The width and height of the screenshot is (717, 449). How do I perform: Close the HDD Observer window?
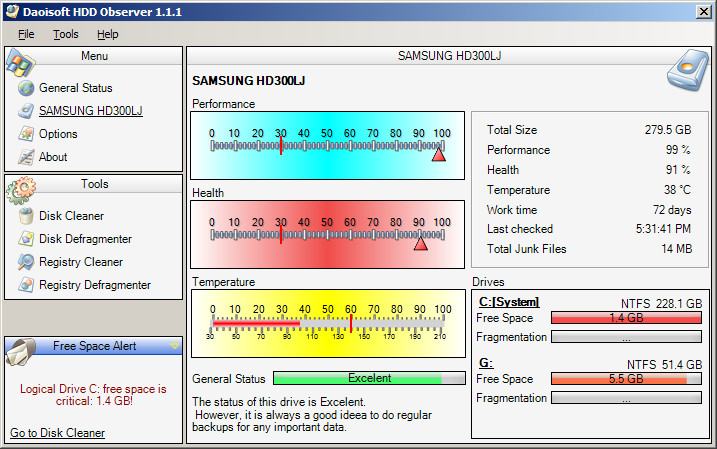coord(703,11)
